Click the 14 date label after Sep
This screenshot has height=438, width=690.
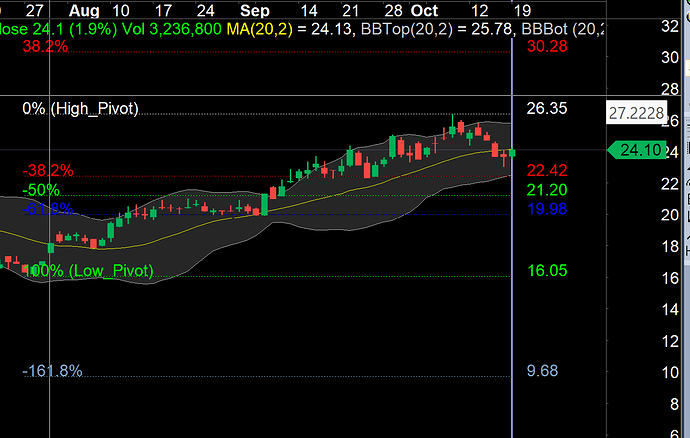[309, 10]
